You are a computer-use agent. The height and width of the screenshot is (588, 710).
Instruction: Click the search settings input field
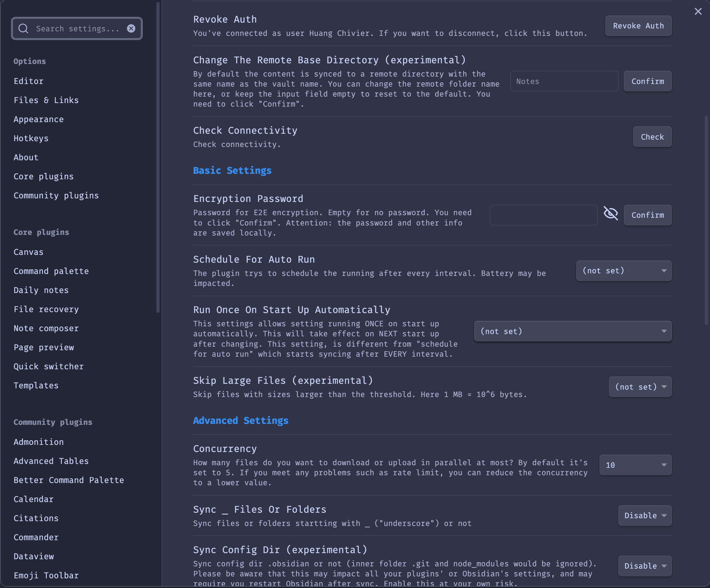coord(77,28)
